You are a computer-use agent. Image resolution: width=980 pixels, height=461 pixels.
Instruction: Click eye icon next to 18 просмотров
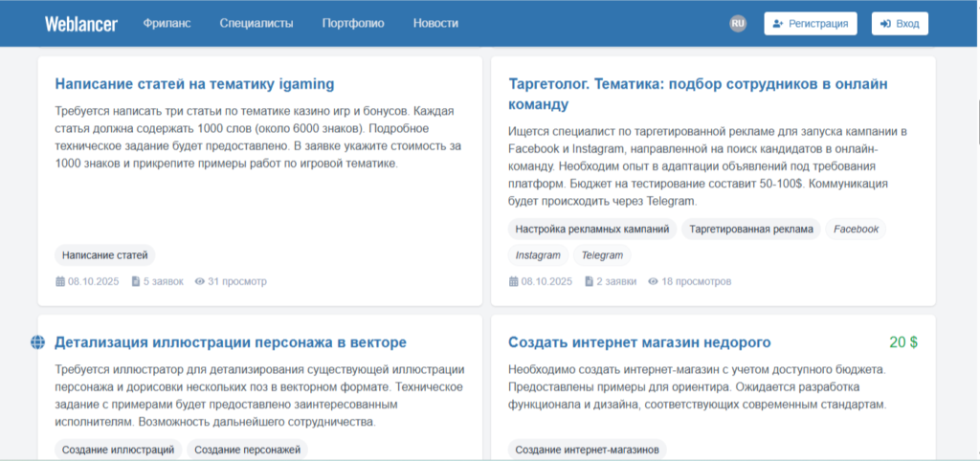pyautogui.click(x=653, y=282)
